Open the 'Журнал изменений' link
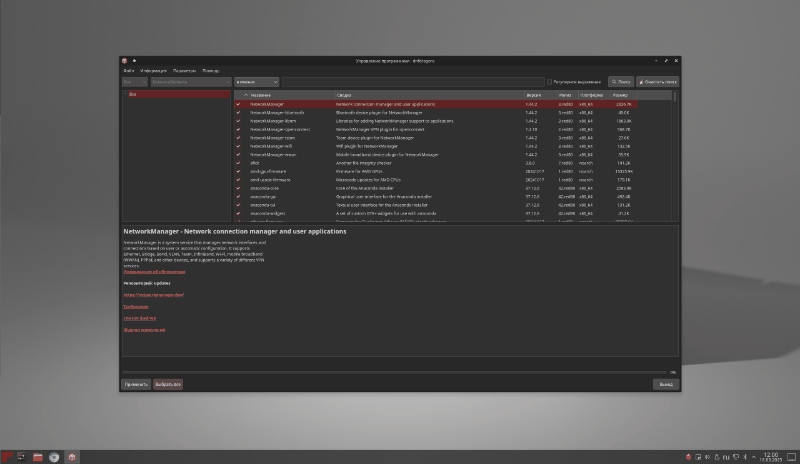 [x=144, y=330]
